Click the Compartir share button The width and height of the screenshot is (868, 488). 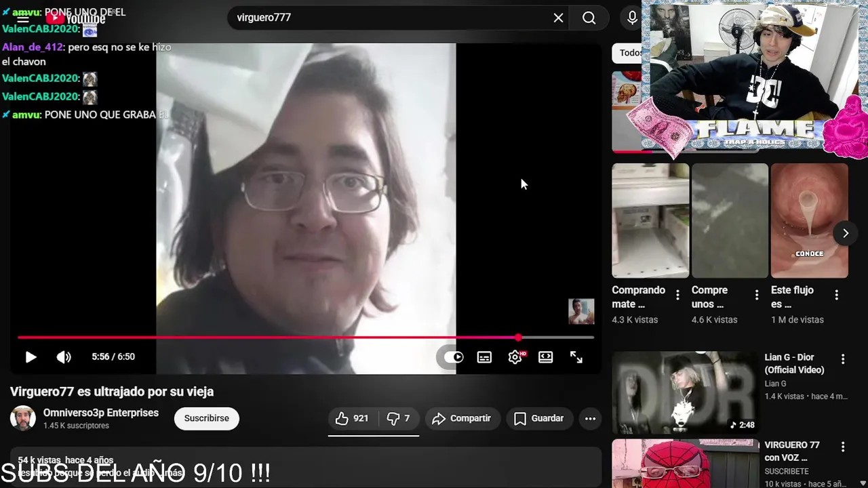point(462,418)
